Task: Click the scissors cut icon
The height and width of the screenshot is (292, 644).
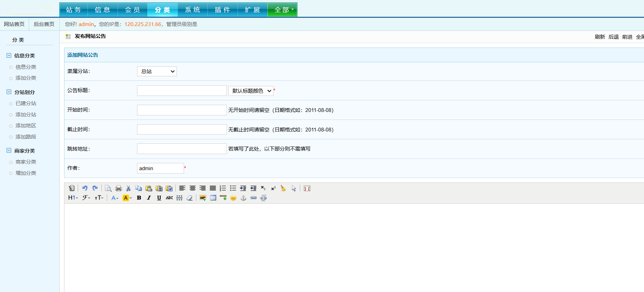Action: pos(128,188)
